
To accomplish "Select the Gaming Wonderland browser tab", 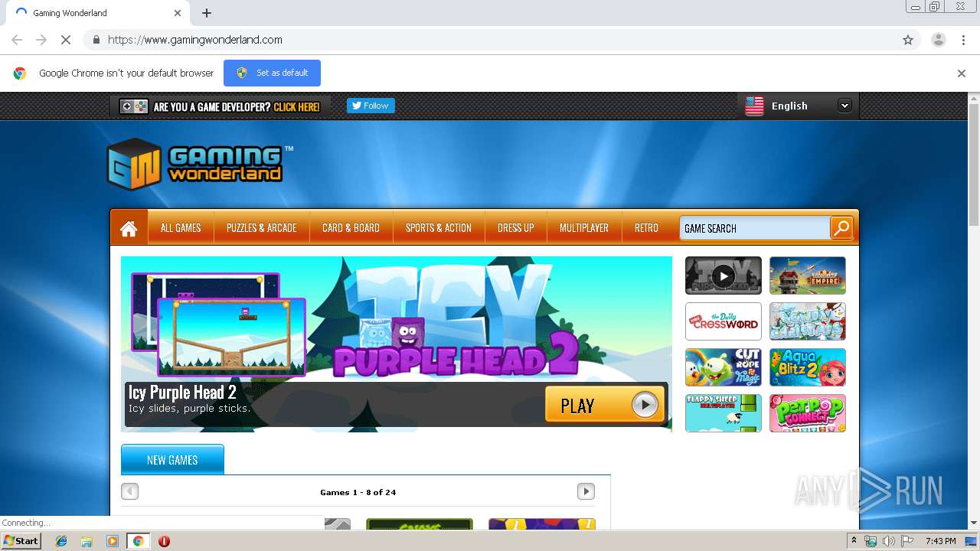I will pyautogui.click(x=98, y=13).
